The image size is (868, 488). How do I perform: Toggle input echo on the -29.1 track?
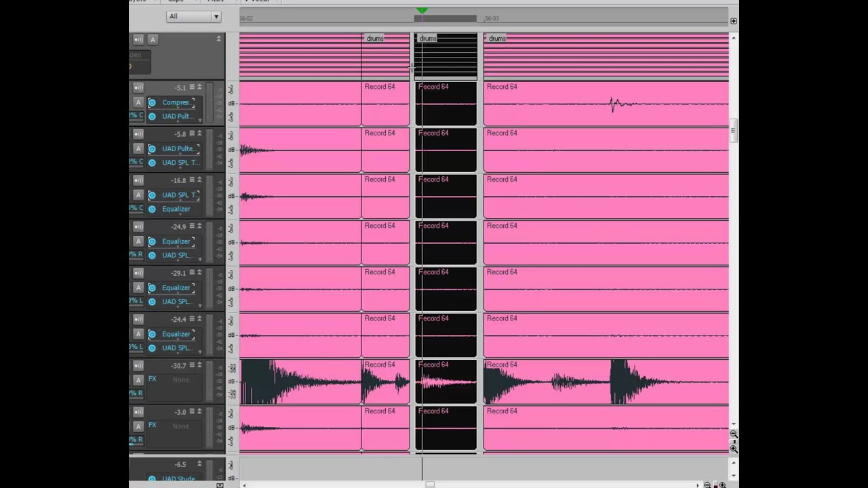click(138, 272)
